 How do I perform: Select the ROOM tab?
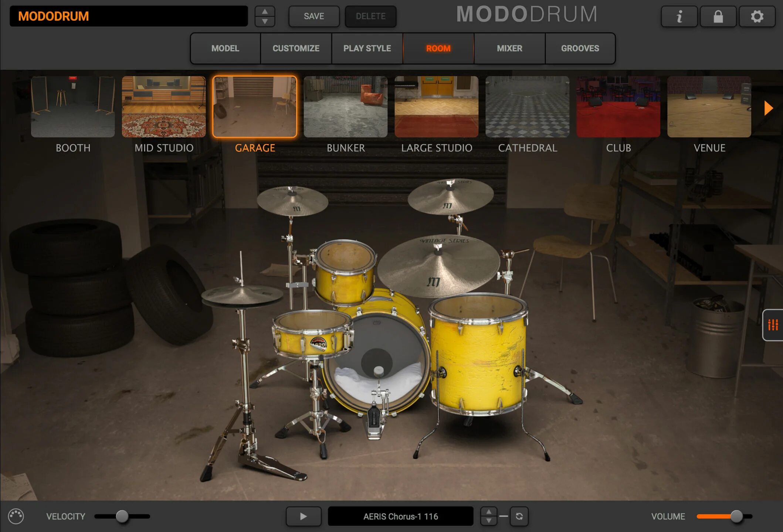click(x=438, y=48)
